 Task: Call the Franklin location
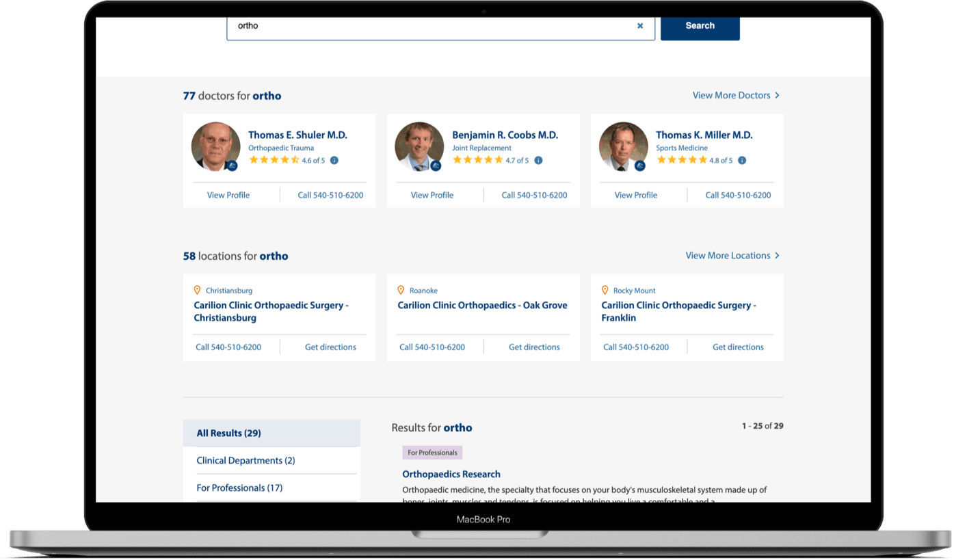point(636,347)
